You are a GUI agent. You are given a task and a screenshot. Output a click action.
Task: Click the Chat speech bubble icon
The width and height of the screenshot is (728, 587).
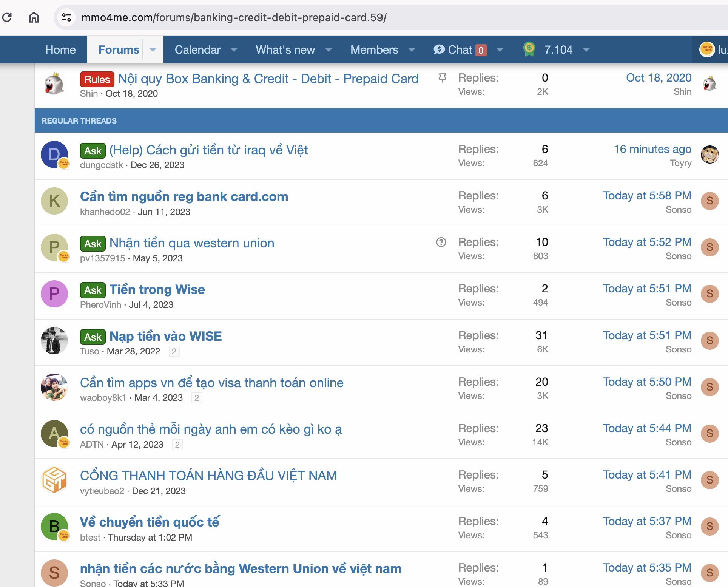coord(439,49)
